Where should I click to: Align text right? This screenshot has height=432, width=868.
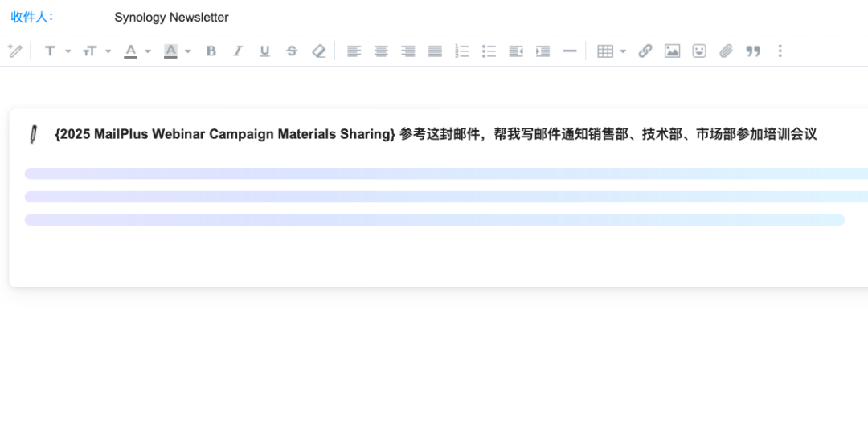coord(408,51)
